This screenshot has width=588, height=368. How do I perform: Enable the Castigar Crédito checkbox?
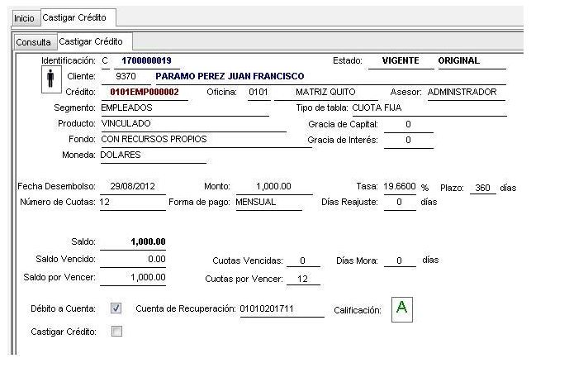pos(116,331)
